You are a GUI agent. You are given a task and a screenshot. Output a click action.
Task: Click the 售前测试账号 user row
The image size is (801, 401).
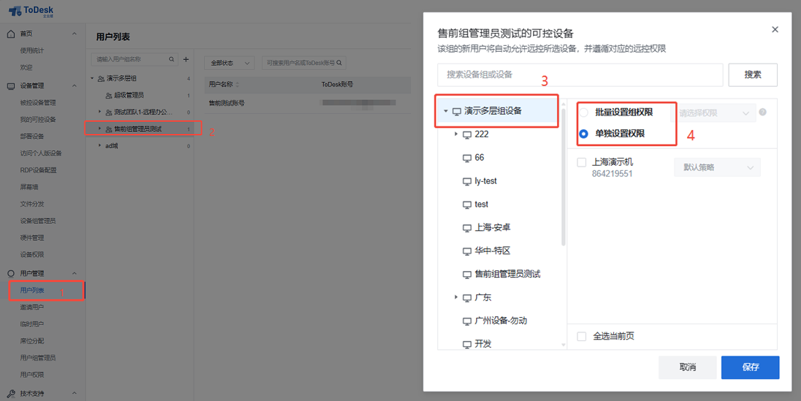click(x=307, y=103)
